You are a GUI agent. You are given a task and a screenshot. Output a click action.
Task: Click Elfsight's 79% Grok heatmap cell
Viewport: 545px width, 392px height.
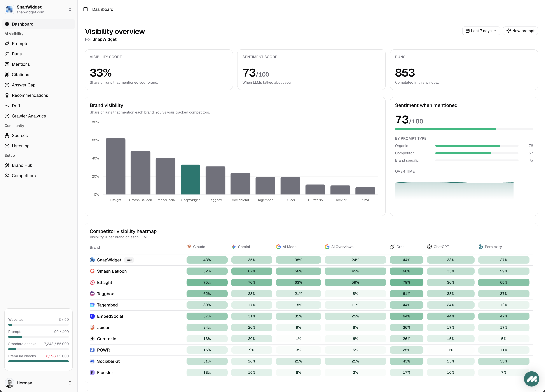pos(406,282)
